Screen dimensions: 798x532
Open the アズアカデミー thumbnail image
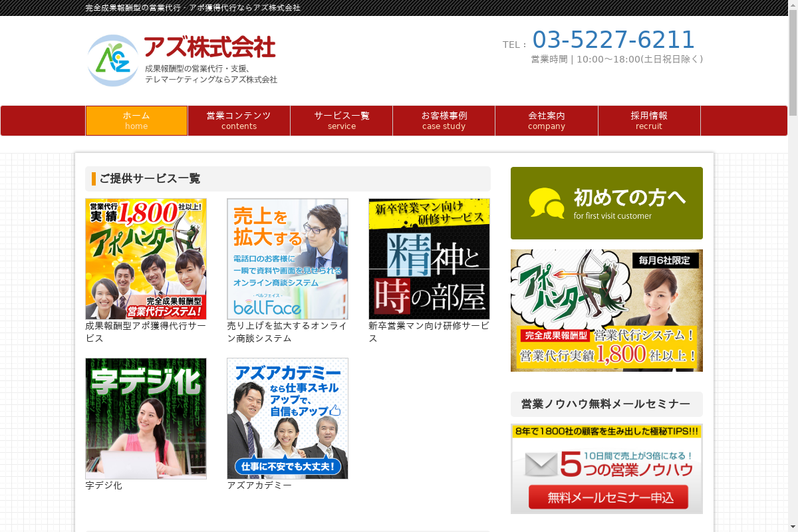[287, 418]
